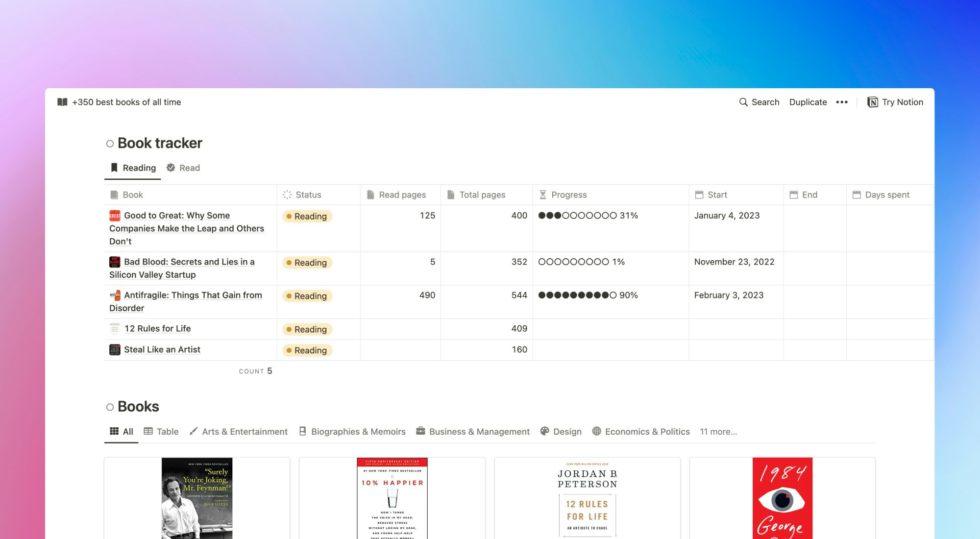Screen dimensions: 980x539
Task: Click the open book page icon
Action: tap(62, 102)
